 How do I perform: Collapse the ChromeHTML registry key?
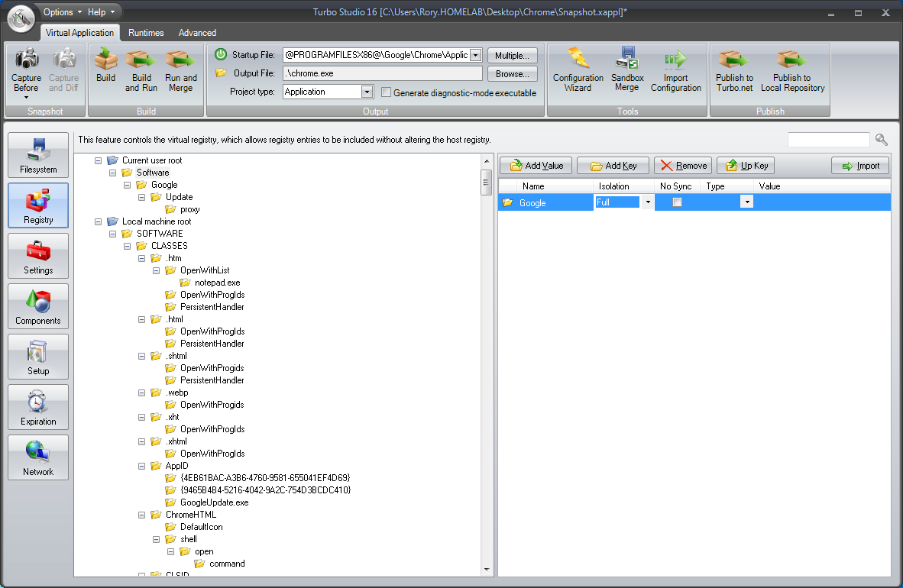[141, 515]
